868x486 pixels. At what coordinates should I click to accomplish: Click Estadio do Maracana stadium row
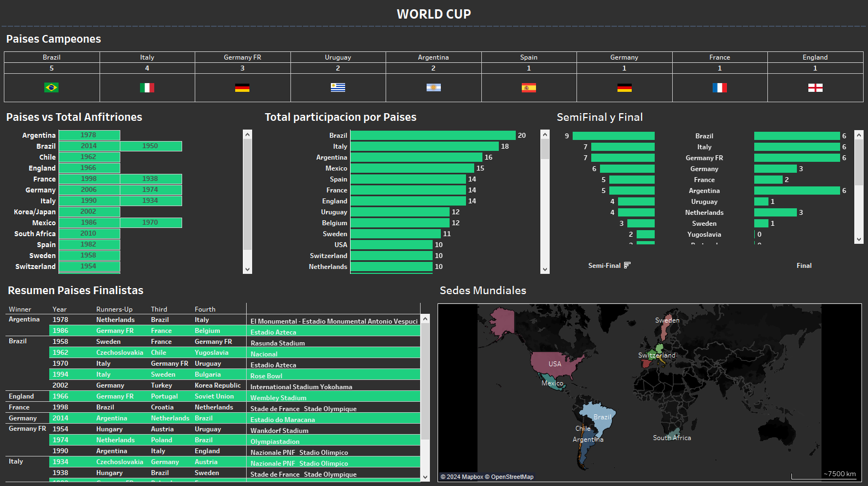click(x=283, y=420)
